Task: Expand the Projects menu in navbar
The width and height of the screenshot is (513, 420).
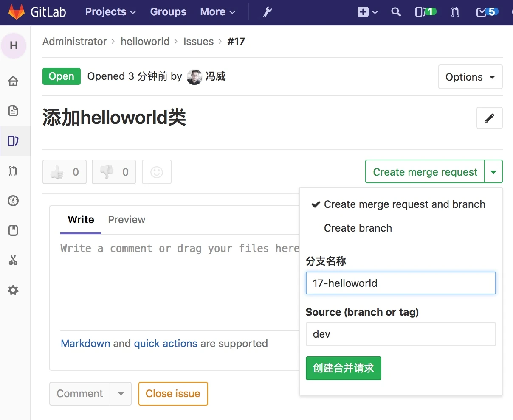Action: click(x=110, y=12)
